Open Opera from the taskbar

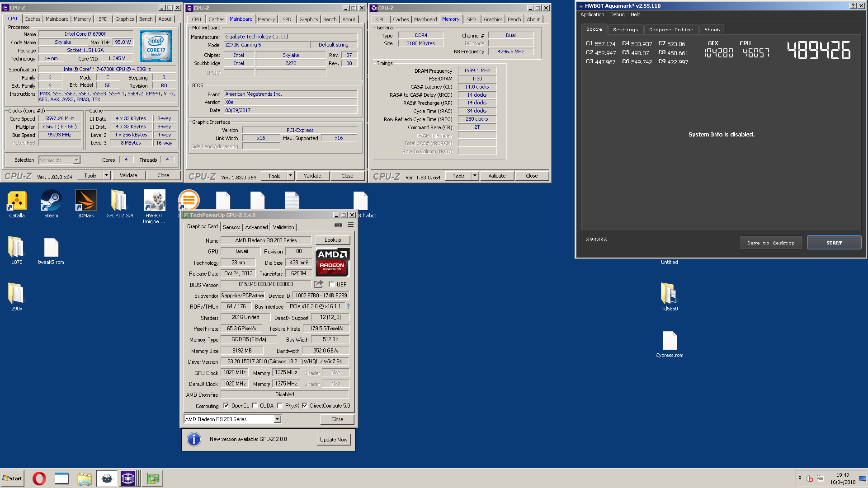click(39, 479)
